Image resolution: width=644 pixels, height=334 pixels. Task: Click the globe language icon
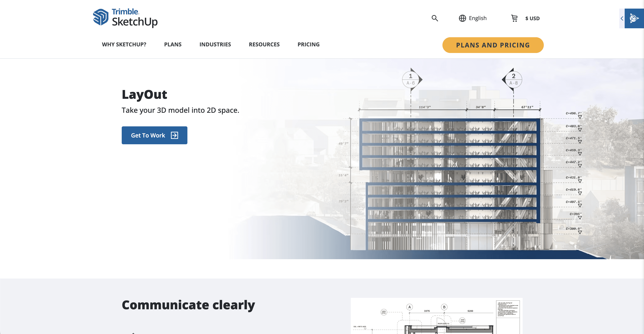click(462, 18)
